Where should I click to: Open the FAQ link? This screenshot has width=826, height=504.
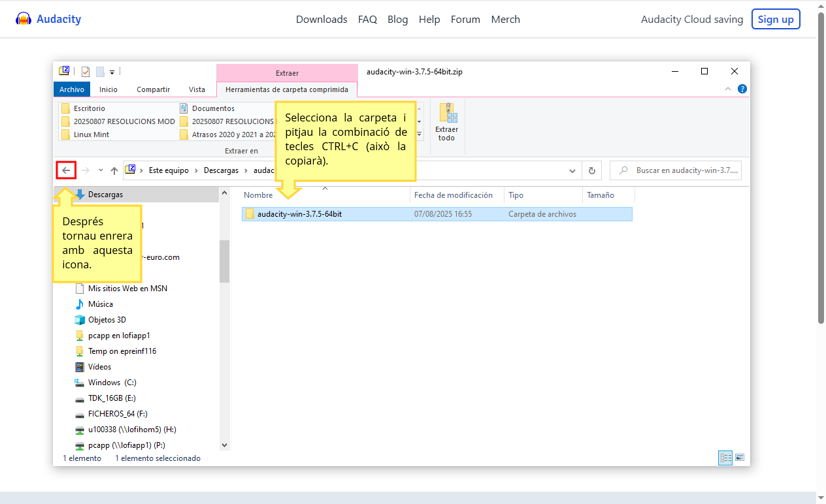[367, 19]
